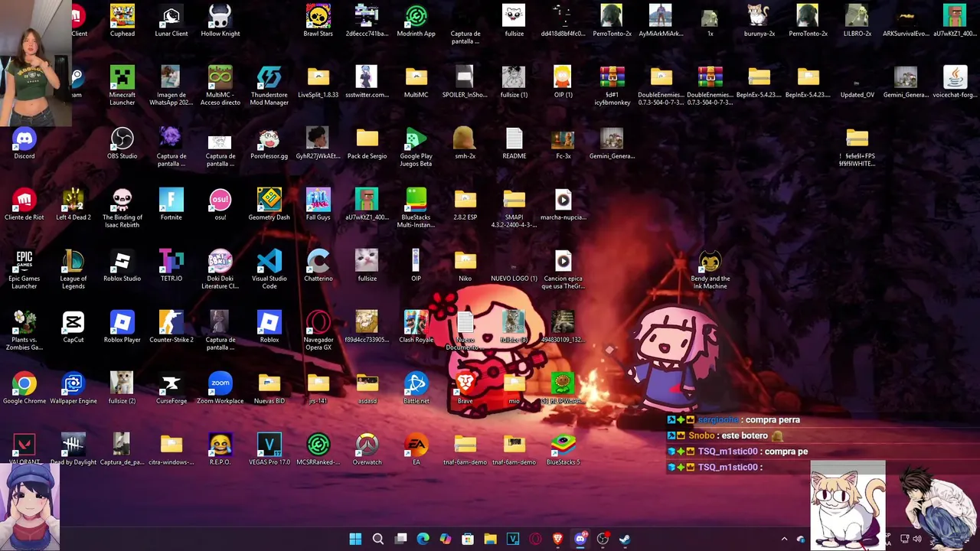Image resolution: width=980 pixels, height=551 pixels.
Task: Open the Nuevas BID folder
Action: click(x=269, y=388)
